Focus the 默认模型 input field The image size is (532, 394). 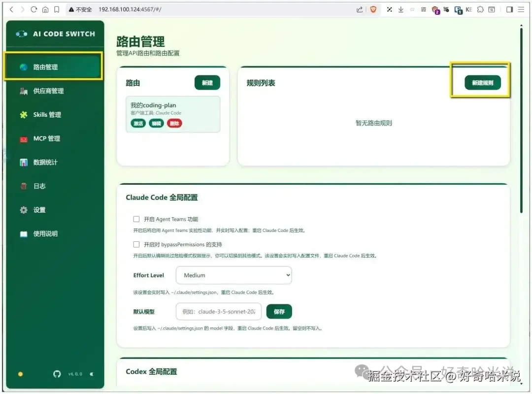(x=219, y=312)
